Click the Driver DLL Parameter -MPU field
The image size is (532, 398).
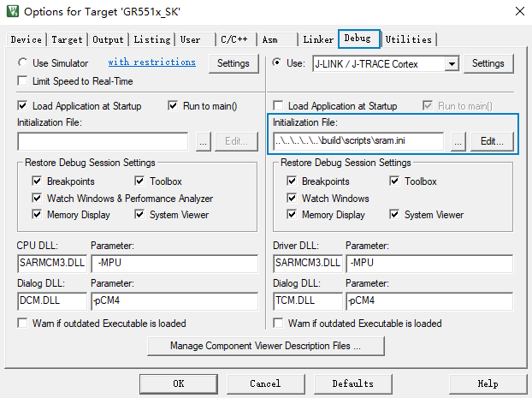pyautogui.click(x=429, y=264)
